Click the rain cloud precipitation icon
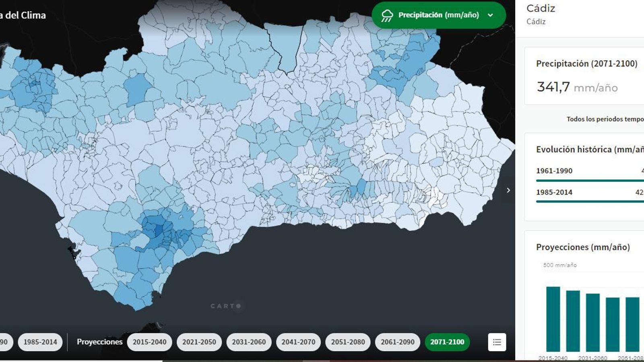This screenshot has width=644, height=362. tap(388, 15)
